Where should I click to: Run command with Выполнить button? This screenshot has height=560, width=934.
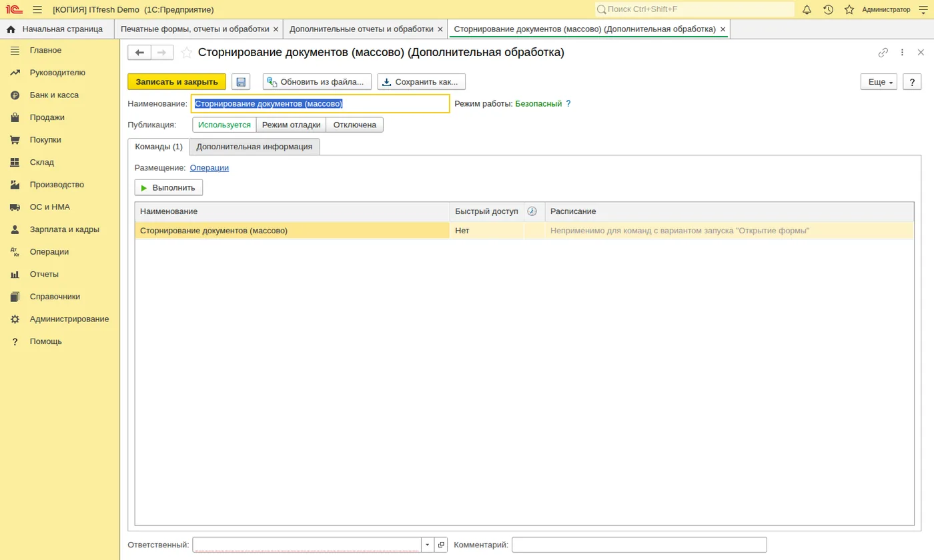169,188
